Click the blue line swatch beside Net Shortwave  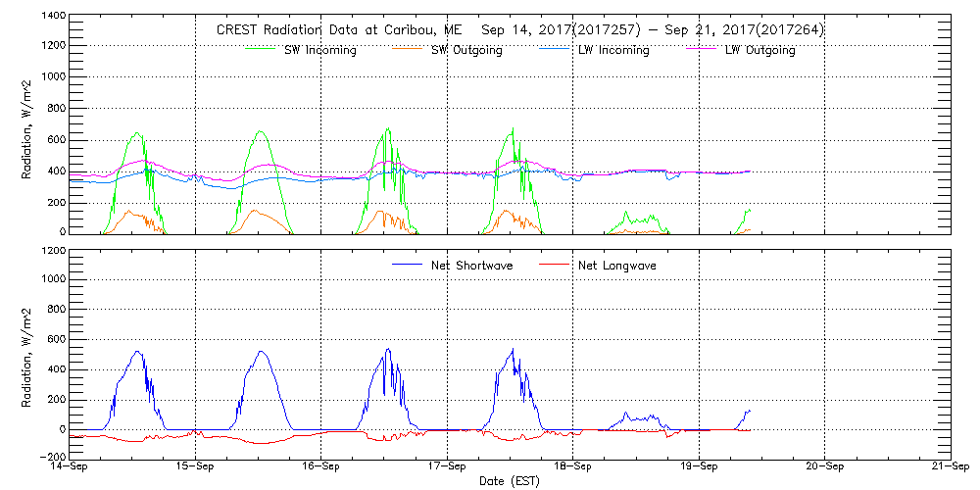407,265
